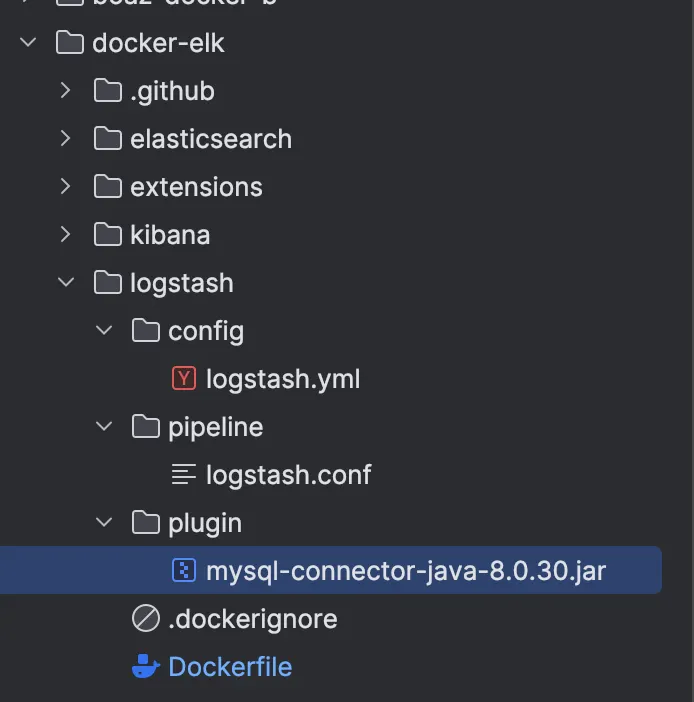Click the YAML icon beside logstash.yml
694x702 pixels.
click(184, 379)
